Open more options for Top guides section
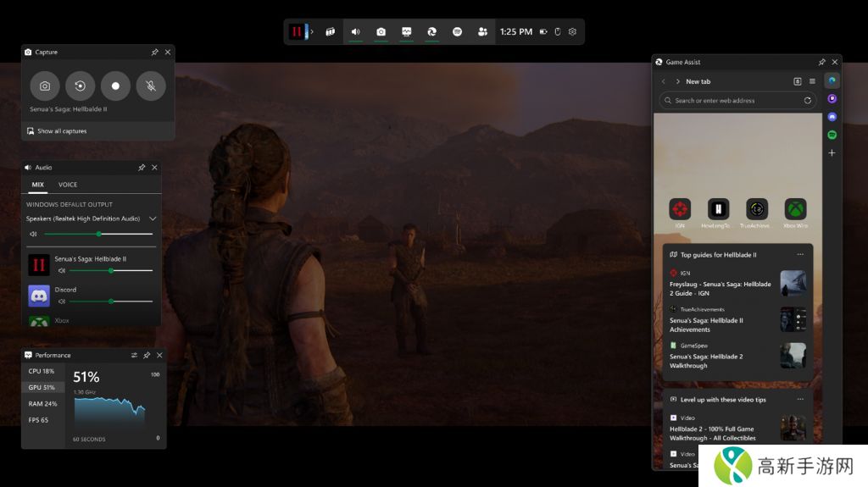This screenshot has width=868, height=487. [799, 254]
